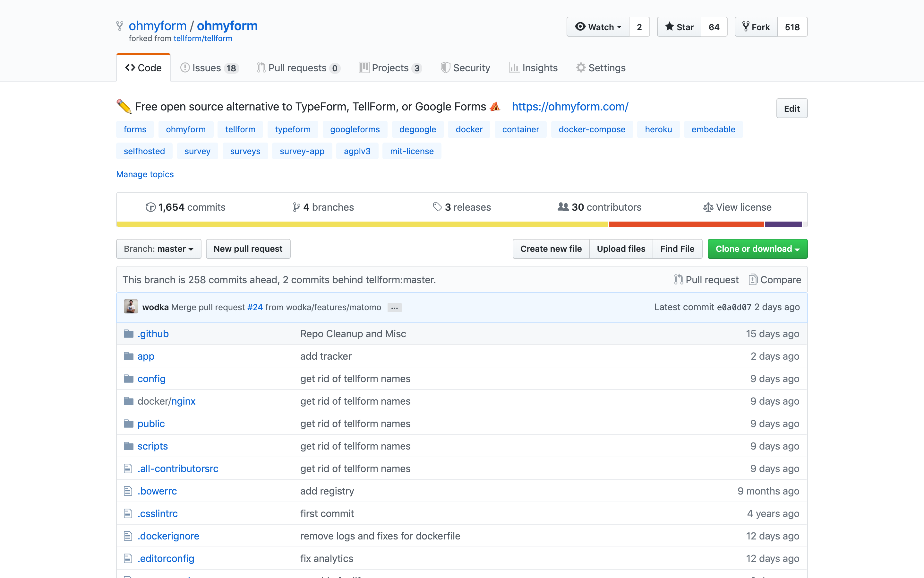Click the purple language bar segment
This screenshot has height=578, width=924.
[x=783, y=224]
